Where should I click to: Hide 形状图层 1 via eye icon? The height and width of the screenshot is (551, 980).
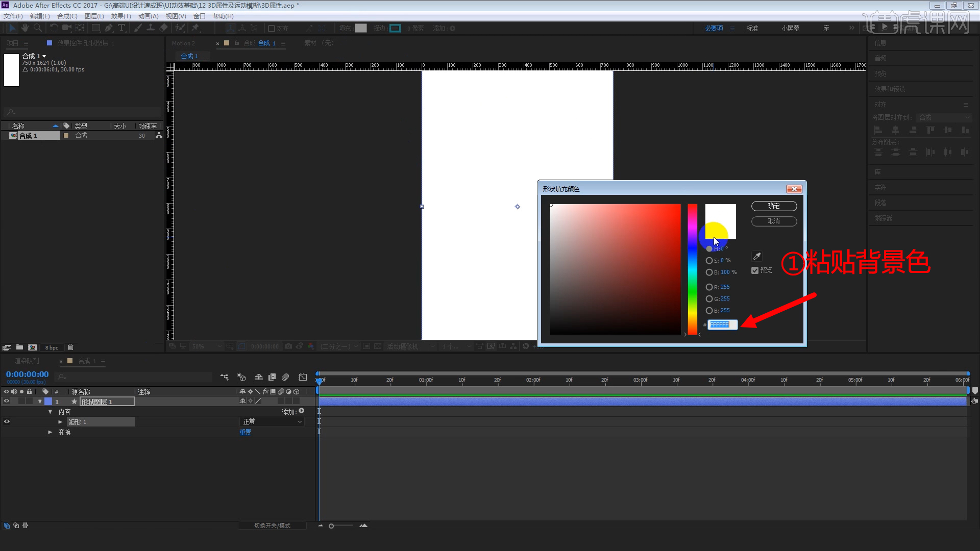[7, 402]
